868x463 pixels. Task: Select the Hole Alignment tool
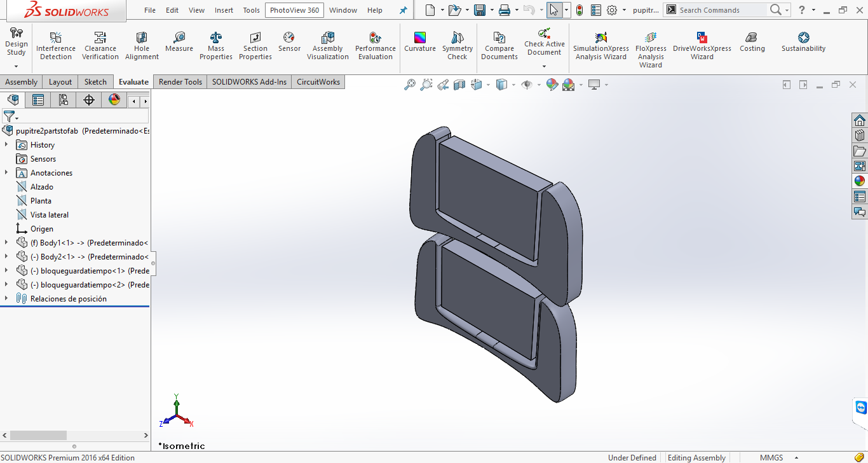[x=142, y=46]
